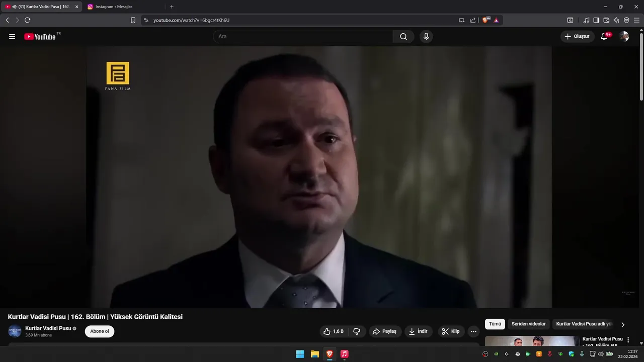Open a new browser tab

172,7
